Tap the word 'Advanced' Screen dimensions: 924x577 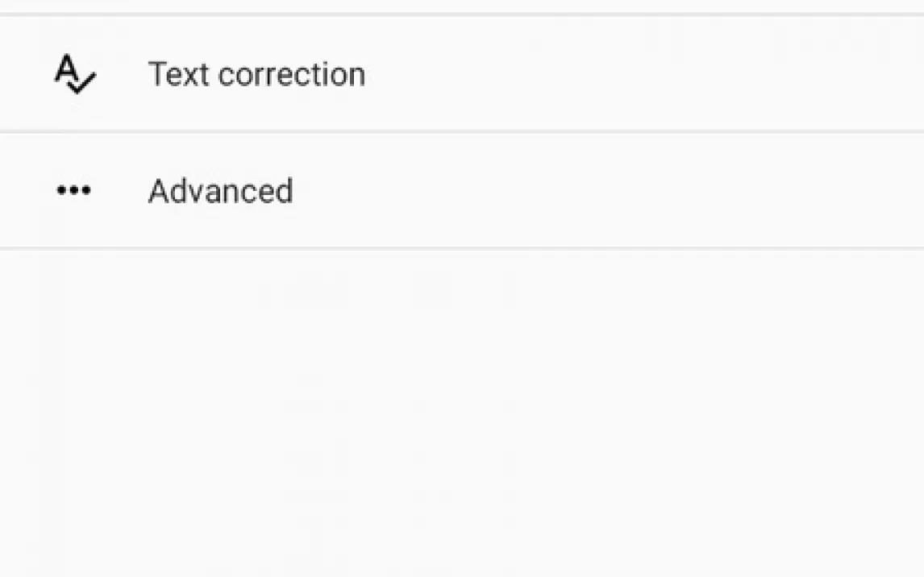click(x=220, y=191)
